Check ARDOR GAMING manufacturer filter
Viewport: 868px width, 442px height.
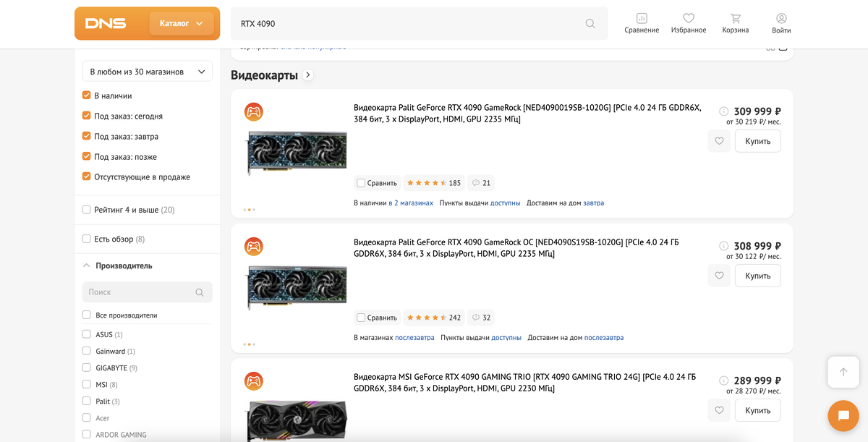point(87,434)
